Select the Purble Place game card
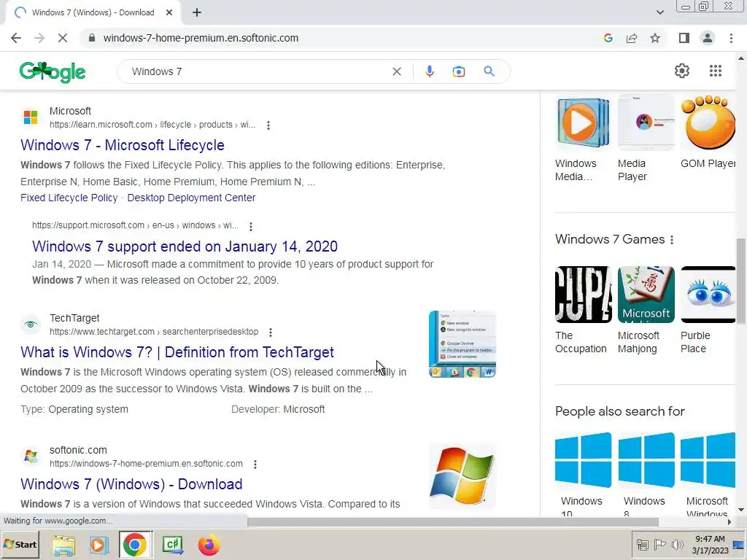Viewport: 747px width, 560px height. click(708, 311)
